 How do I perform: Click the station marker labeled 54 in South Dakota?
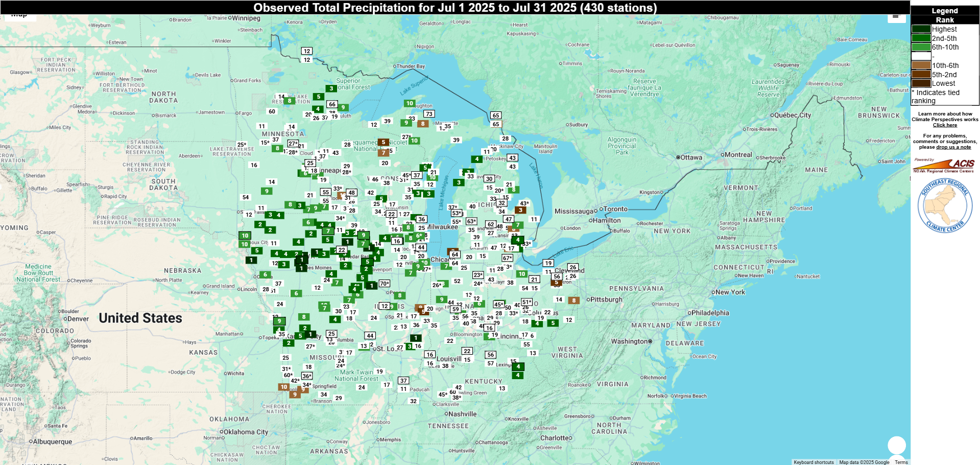[x=246, y=197]
